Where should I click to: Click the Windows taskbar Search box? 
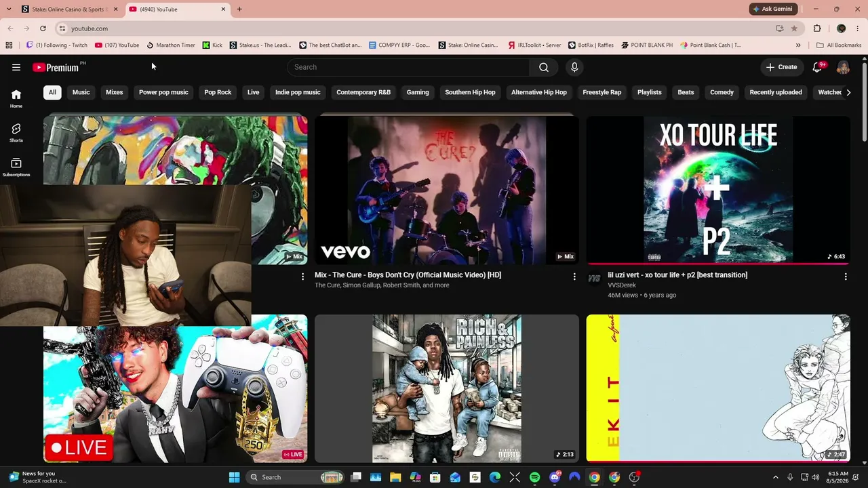click(x=294, y=477)
